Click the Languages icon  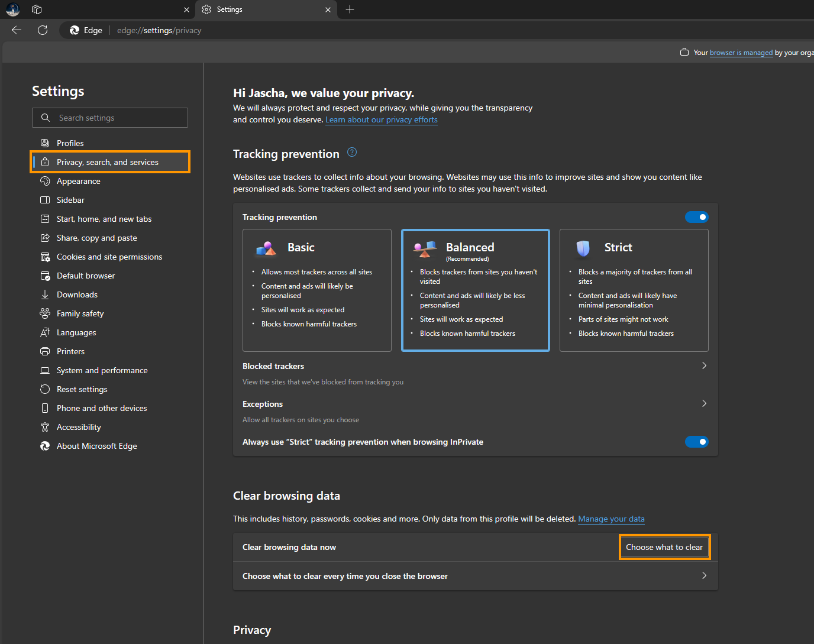tap(45, 332)
